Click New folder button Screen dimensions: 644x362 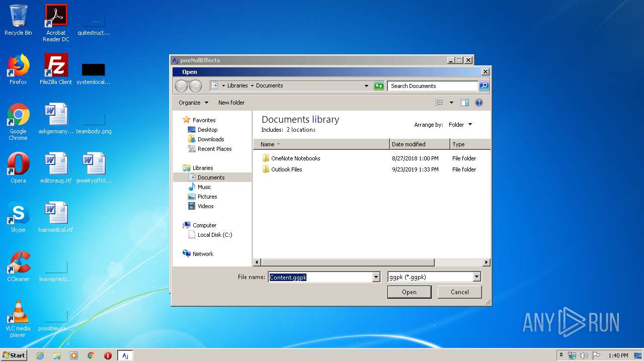point(231,103)
